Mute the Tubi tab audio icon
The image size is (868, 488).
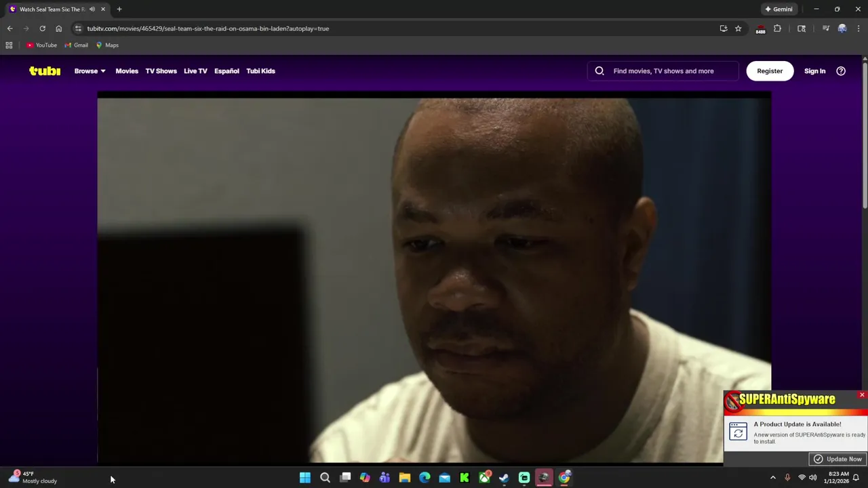tap(92, 9)
